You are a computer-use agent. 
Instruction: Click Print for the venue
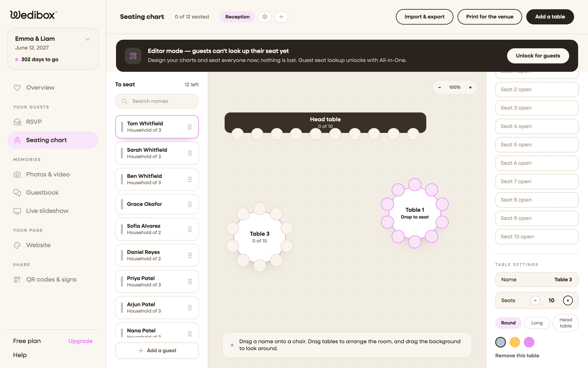tap(490, 17)
